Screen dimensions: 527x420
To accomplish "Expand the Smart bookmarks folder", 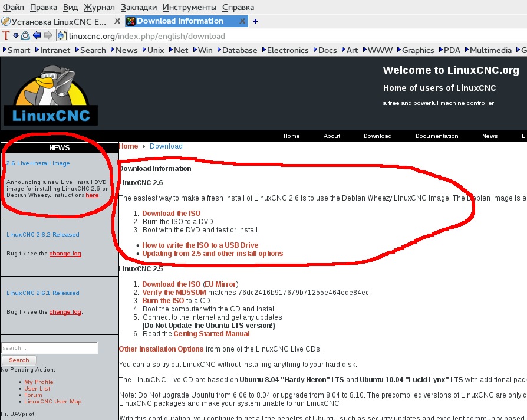I will pos(17,50).
